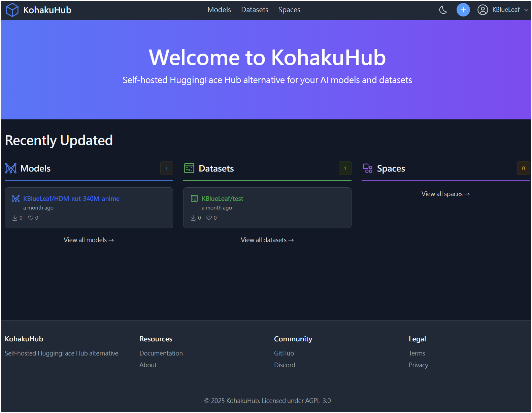The width and height of the screenshot is (532, 413).
Task: Toggle dark mode with the moon icon
Action: click(x=443, y=10)
